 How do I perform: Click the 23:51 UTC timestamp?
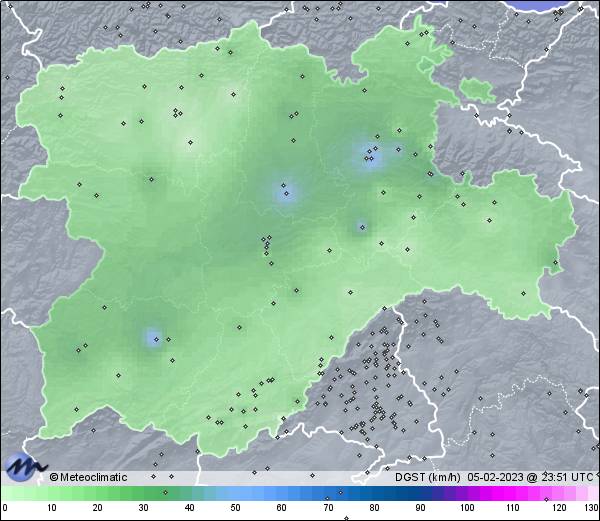click(566, 477)
